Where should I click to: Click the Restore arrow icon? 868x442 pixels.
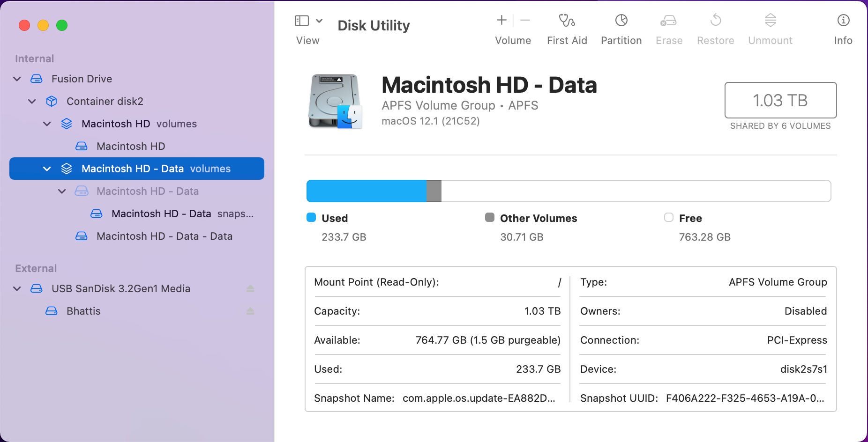tap(716, 20)
